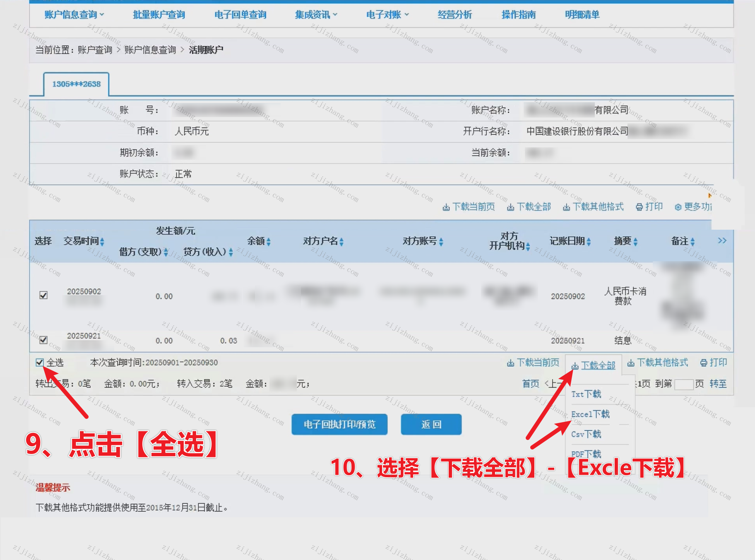Click the 电子回执打印/预览 button
755x560 pixels.
click(x=339, y=424)
